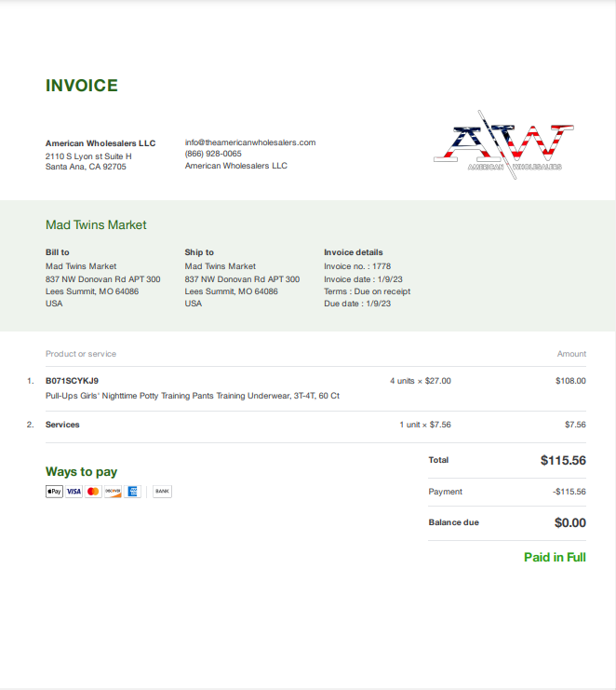
Task: Click the Bill to label
Action: coord(57,252)
